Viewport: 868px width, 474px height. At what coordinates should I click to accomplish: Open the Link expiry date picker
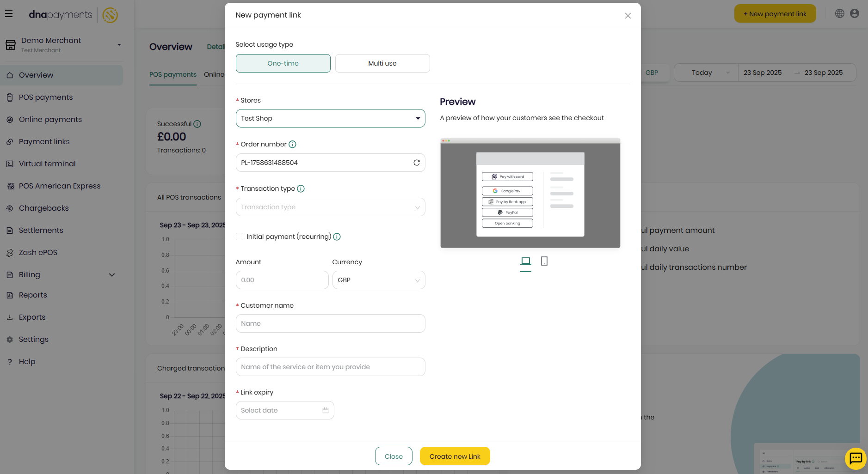[284, 410]
